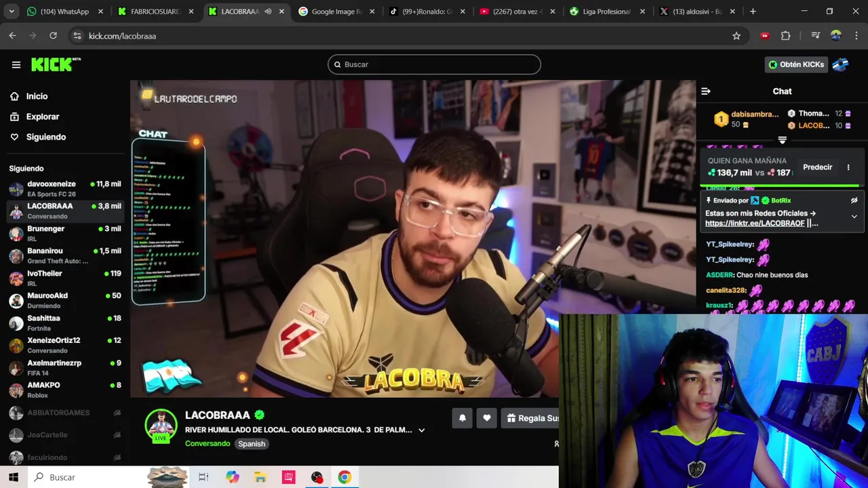Click the Conversando category link
868x488 pixels.
208,444
